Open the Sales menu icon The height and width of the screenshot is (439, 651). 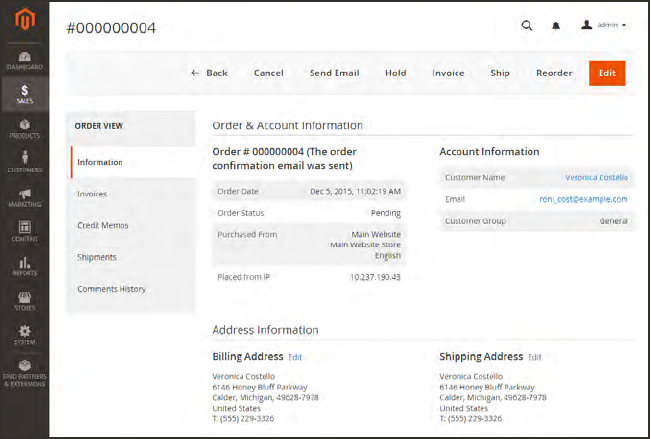[x=24, y=93]
